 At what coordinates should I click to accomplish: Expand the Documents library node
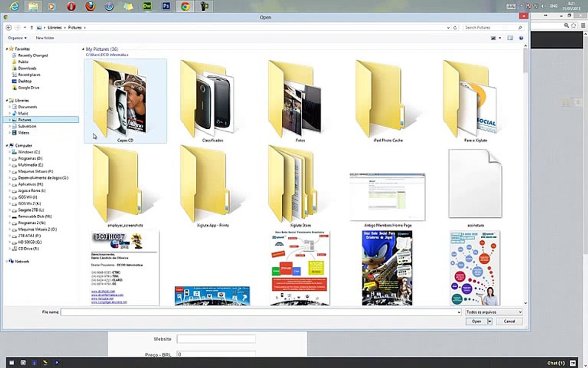pyautogui.click(x=9, y=107)
